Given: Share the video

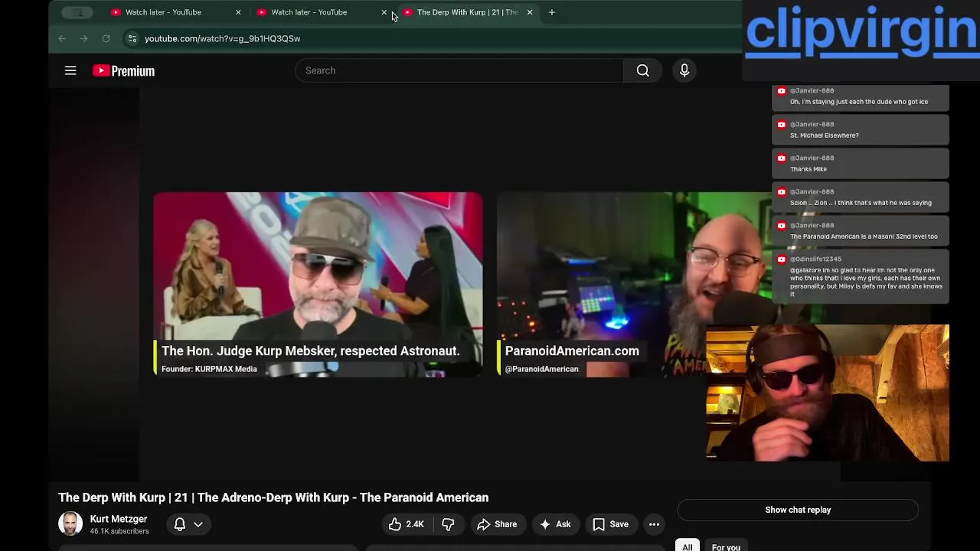Looking at the screenshot, I should [496, 524].
